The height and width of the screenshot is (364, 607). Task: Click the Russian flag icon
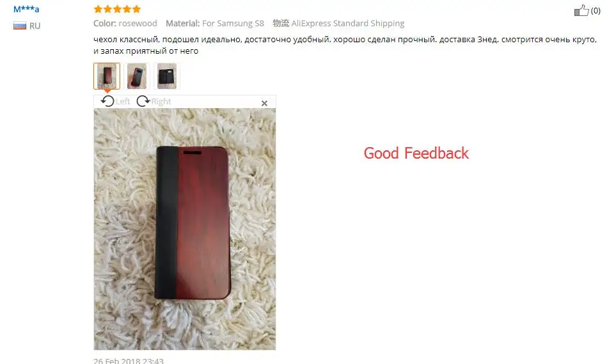coord(20,26)
